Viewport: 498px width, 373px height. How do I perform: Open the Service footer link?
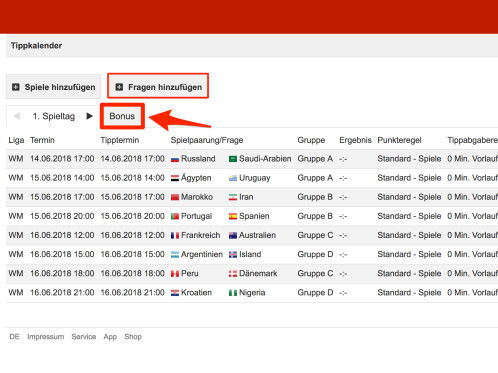pos(84,337)
